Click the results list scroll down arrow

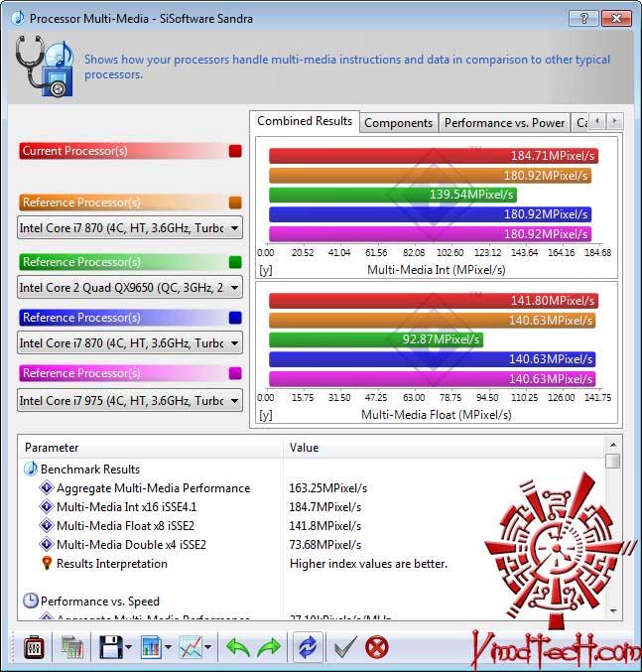tap(613, 611)
